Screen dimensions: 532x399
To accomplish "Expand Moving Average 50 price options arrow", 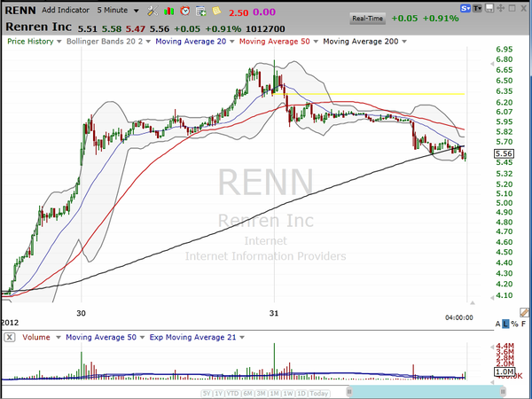I will (x=316, y=42).
